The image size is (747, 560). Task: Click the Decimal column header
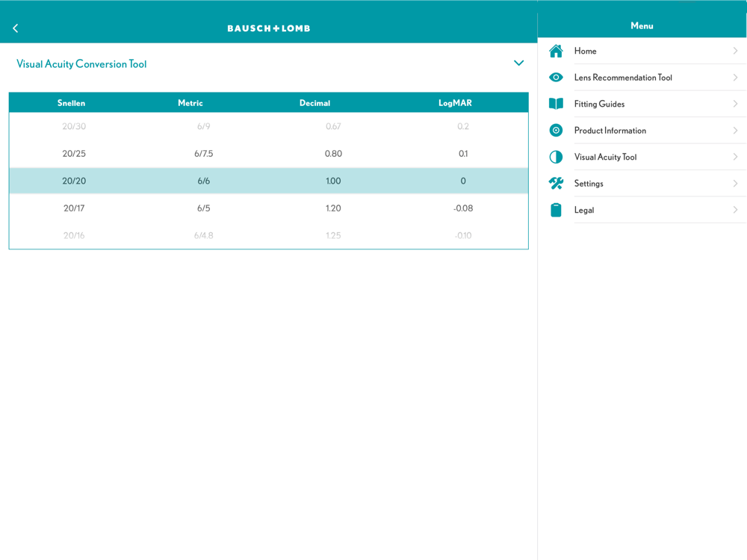(314, 103)
